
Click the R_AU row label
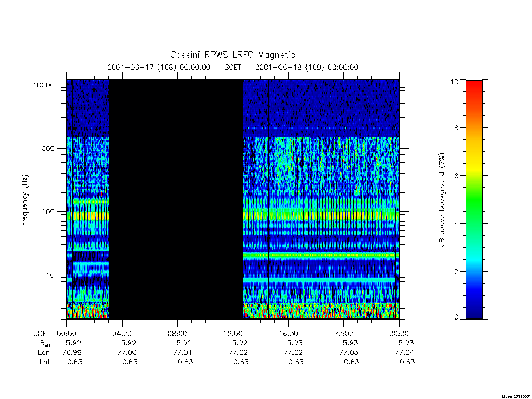tap(45, 344)
